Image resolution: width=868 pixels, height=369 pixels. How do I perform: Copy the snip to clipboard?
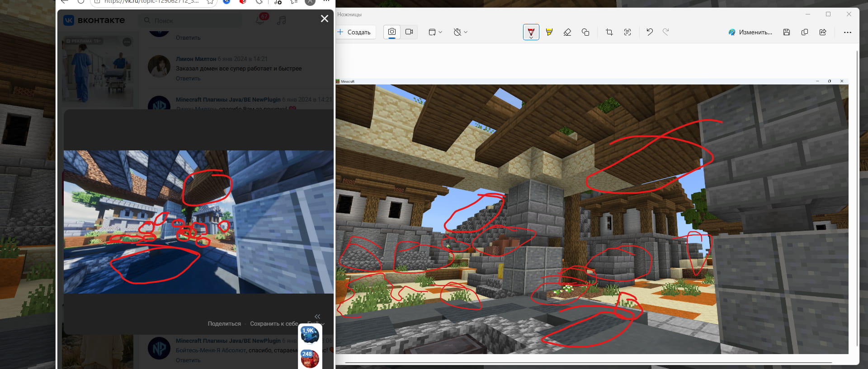coord(805,32)
